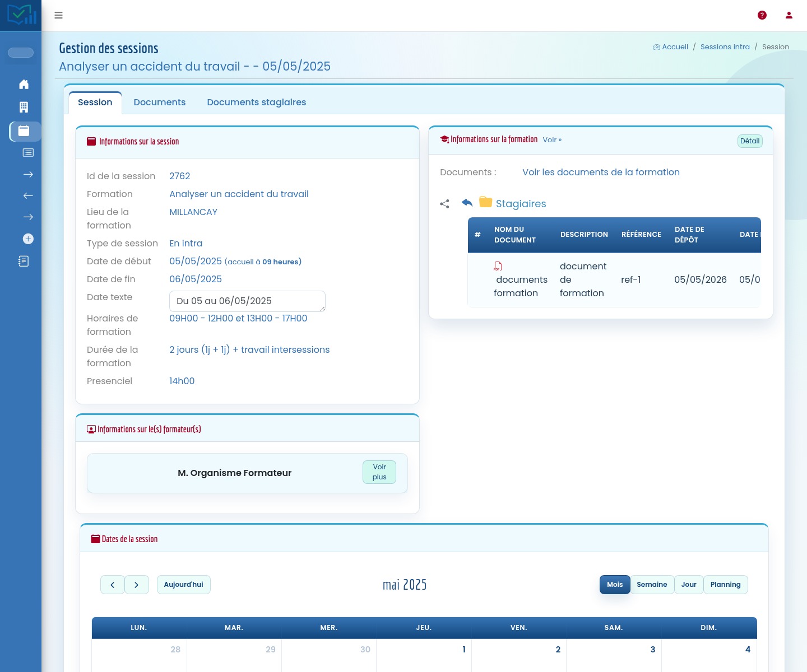Click the Stagiaires folder label
The height and width of the screenshot is (672, 807).
pyautogui.click(x=521, y=204)
